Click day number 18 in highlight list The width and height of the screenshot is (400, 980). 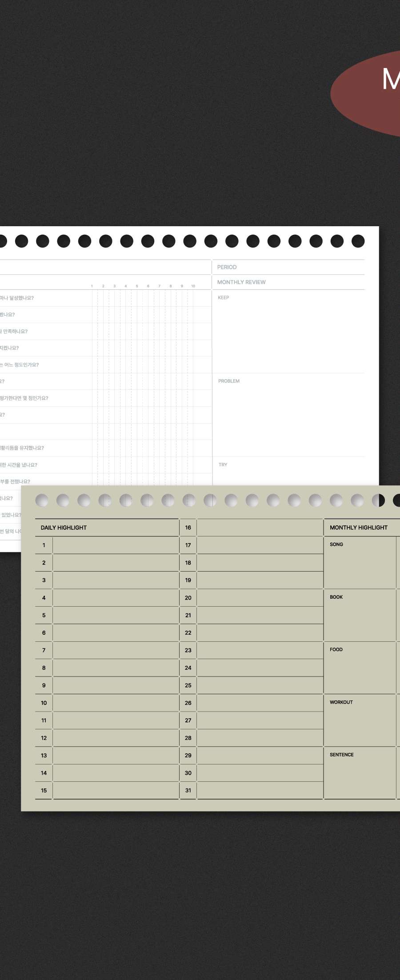[x=188, y=563]
